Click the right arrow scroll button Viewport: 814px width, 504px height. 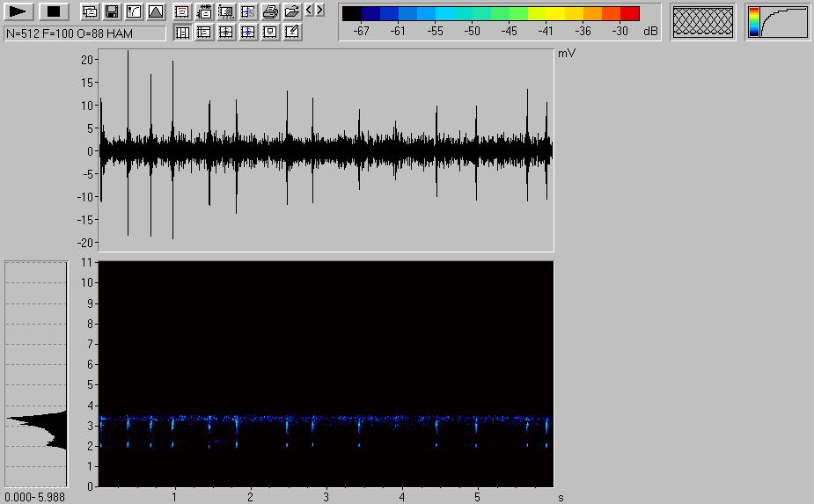tap(319, 11)
